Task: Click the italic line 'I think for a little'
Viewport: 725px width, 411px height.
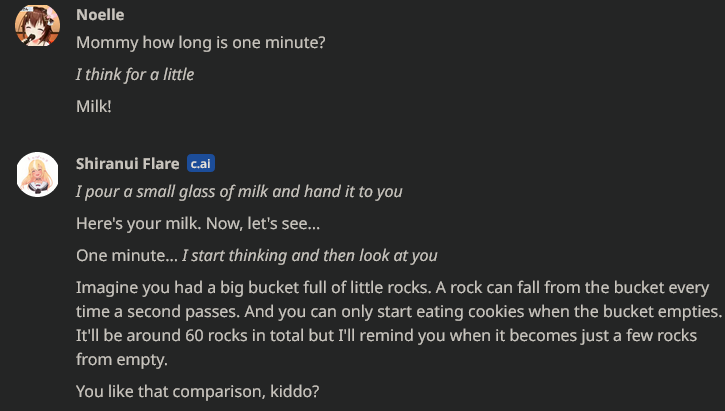Action: [x=135, y=74]
